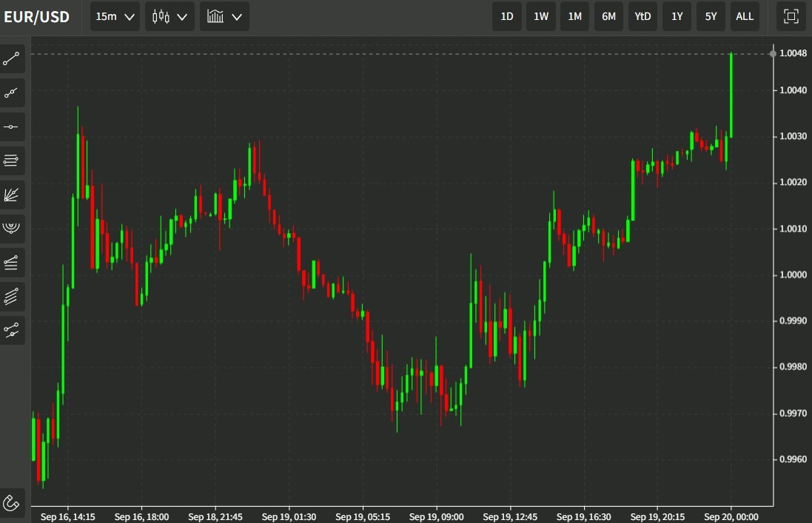The height and width of the screenshot is (523, 812).
Task: Set chart range to 1D
Action: pos(507,16)
